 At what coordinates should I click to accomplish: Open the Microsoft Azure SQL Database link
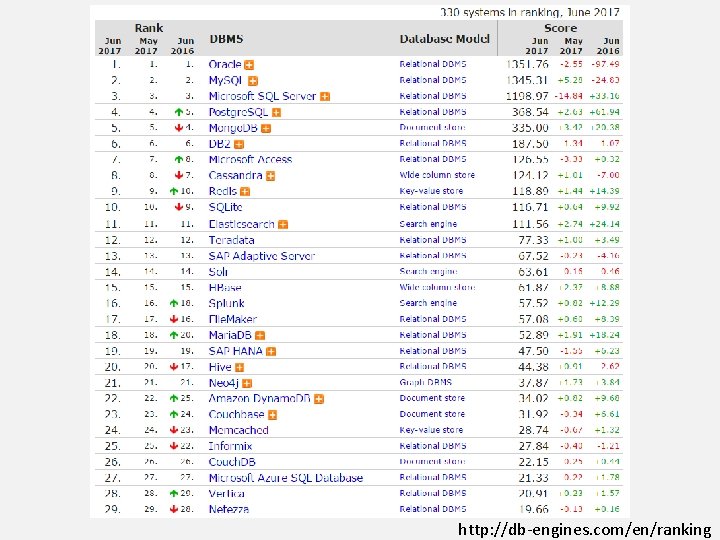tap(286, 478)
